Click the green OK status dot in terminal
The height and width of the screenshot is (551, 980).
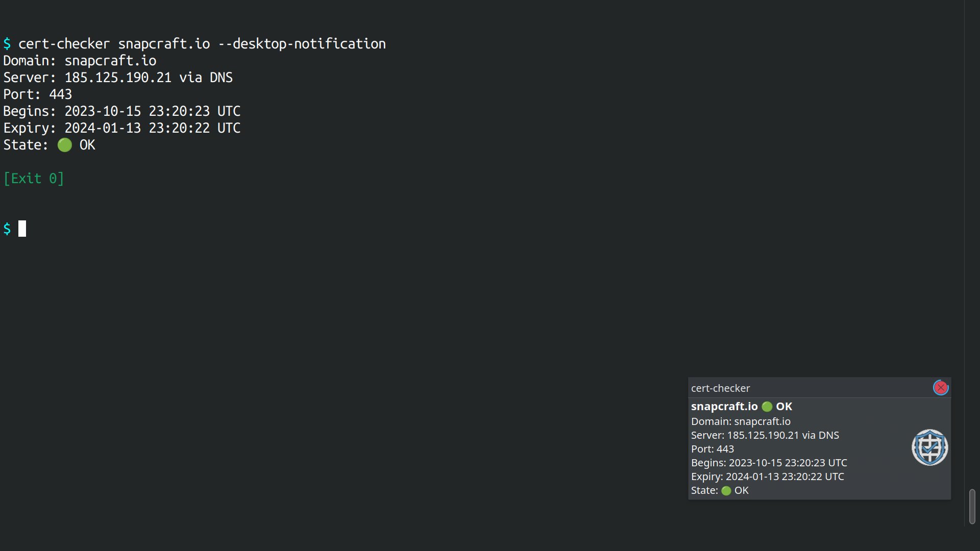point(64,145)
